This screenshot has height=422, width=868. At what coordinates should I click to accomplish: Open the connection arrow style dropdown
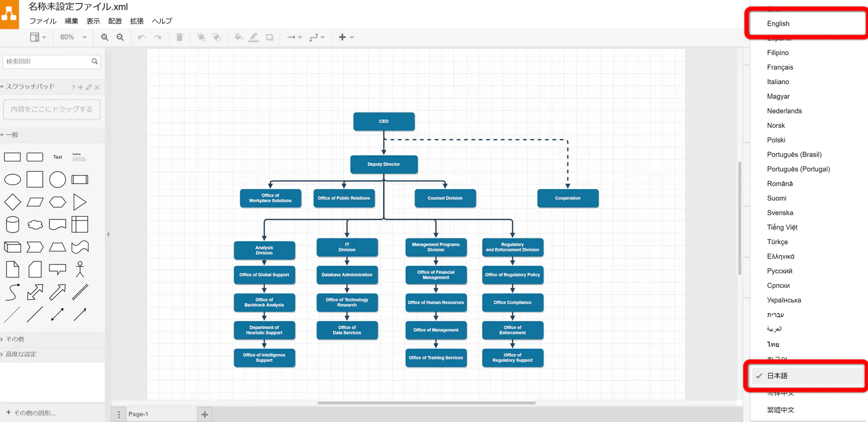click(295, 37)
